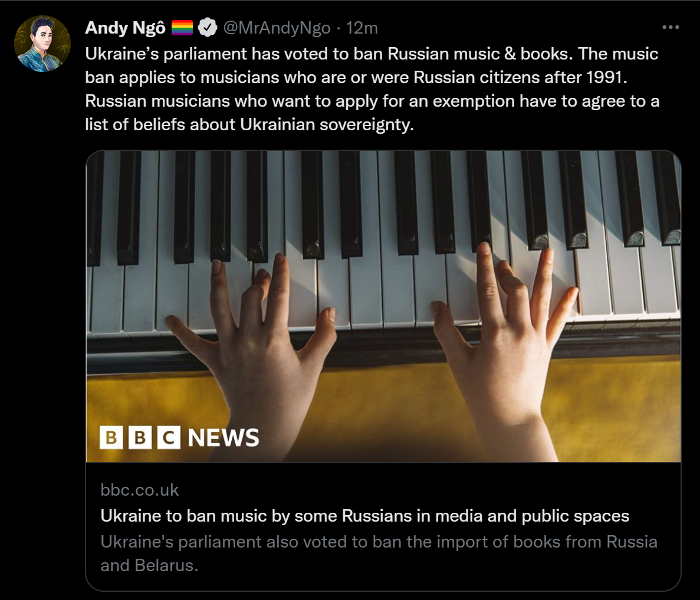This screenshot has width=700, height=600.
Task: Click the first B block of the BBC logo
Action: (x=111, y=437)
